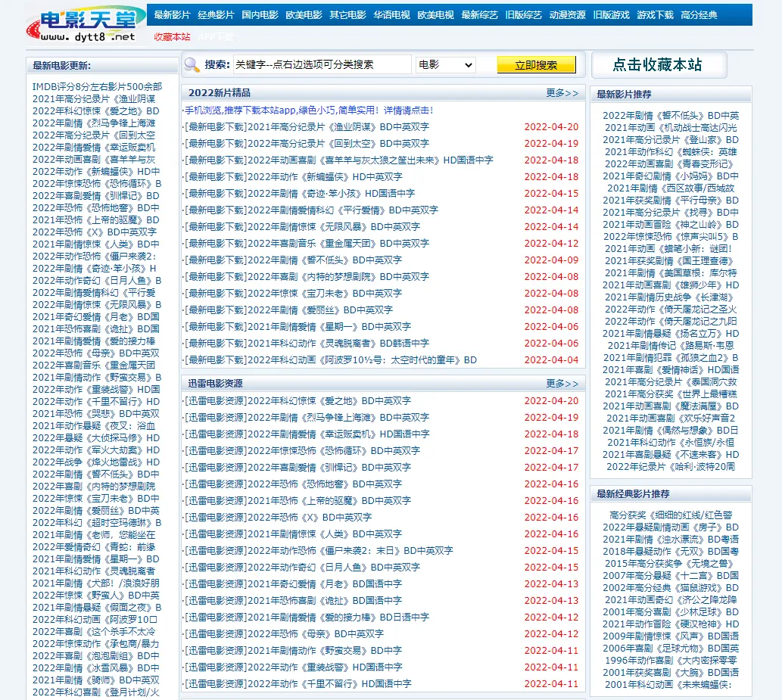Open classic recommendation 《少林足球》
Viewport: 782px width, 700px height.
point(671,612)
